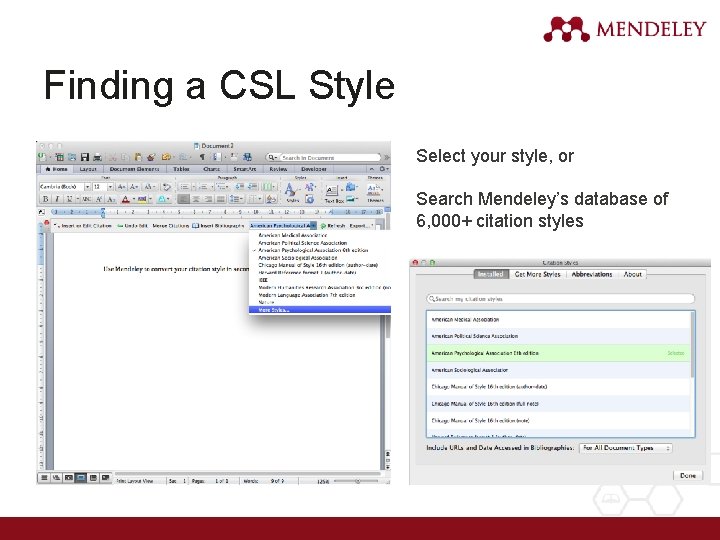
Task: Click the Line Spacing icon
Action: (235, 199)
